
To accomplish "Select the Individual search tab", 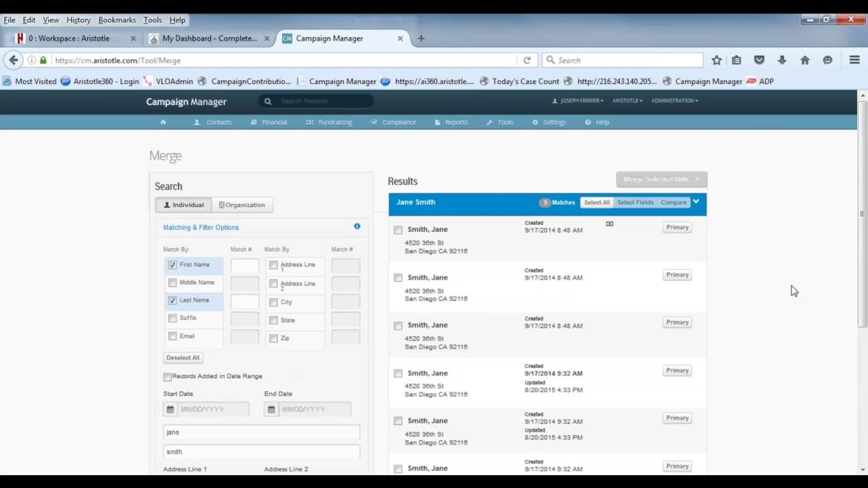I will [184, 205].
